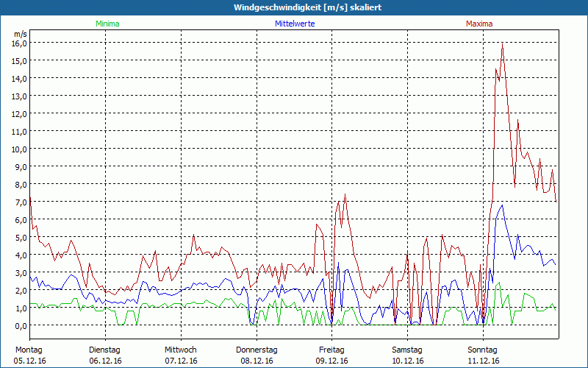Click the date 10.12.16
Screen dimensions: 588x368
(408, 361)
